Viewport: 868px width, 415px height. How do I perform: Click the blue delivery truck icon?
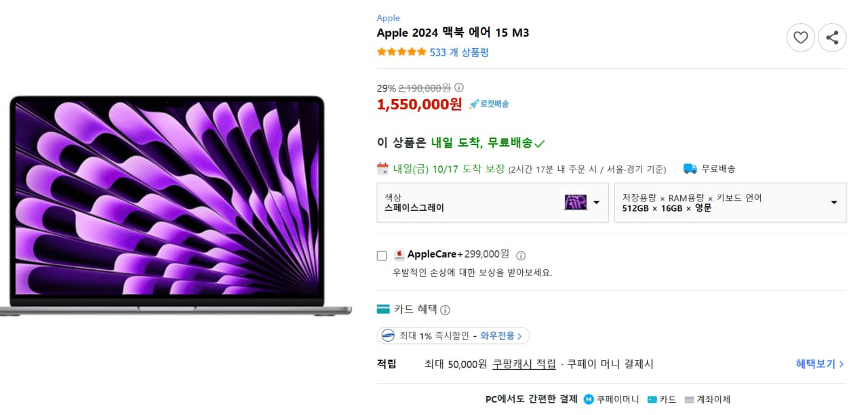coord(690,169)
